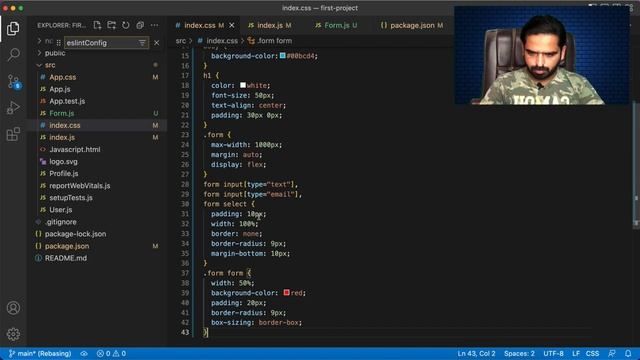Open reportWebVitals.js file

[x=80, y=186]
